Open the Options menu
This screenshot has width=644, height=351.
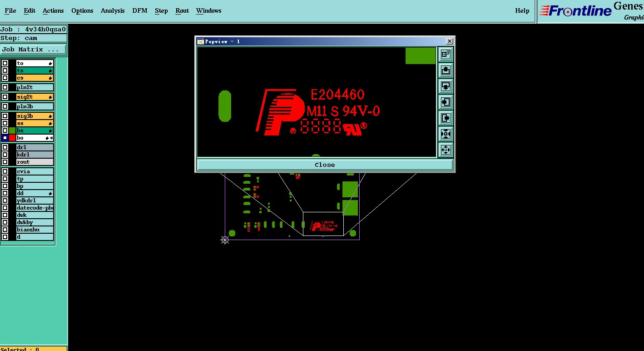pos(82,10)
